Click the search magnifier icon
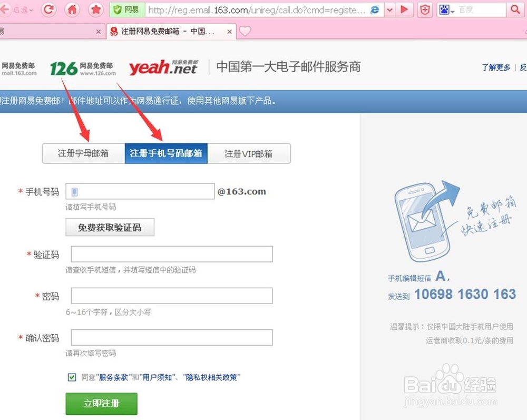Viewport: 527px width, 420px height. 515,9
